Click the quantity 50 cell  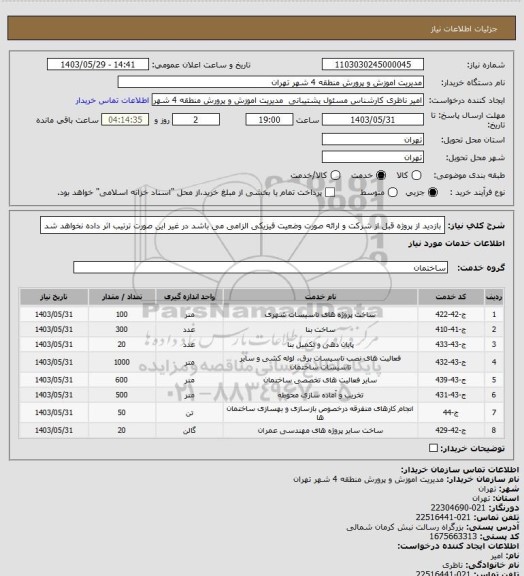click(122, 413)
